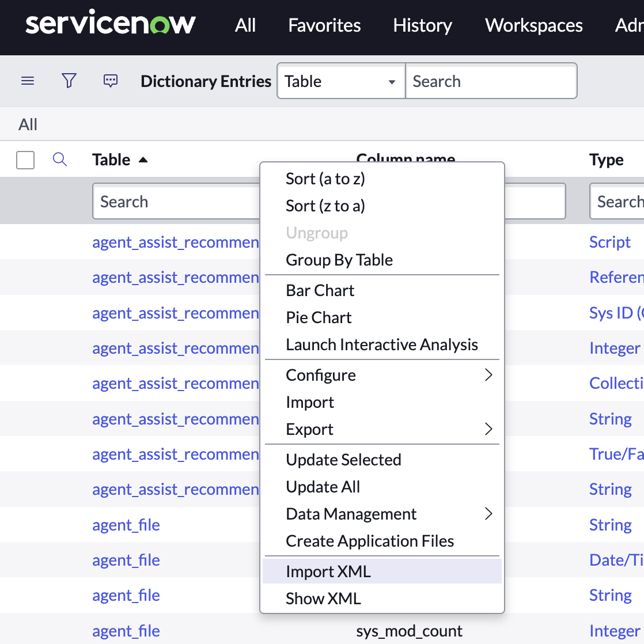This screenshot has width=644, height=644.
Task: Tick the select all rows checkbox
Action: click(x=25, y=160)
